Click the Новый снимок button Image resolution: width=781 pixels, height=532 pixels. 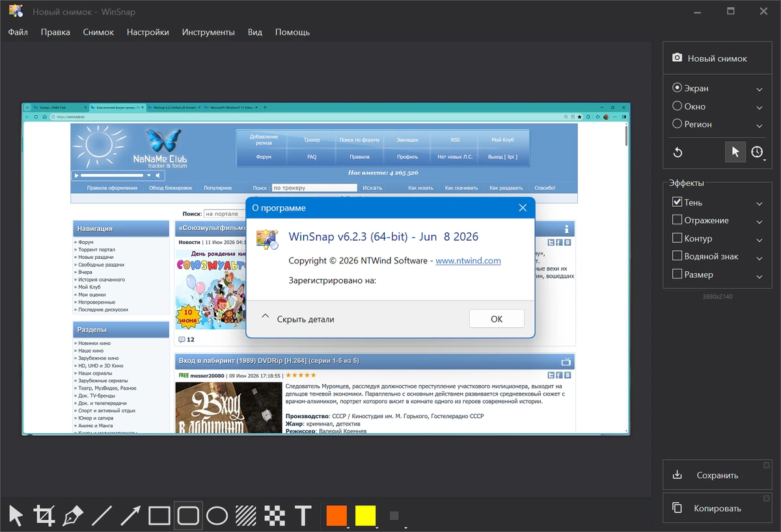[x=717, y=58]
